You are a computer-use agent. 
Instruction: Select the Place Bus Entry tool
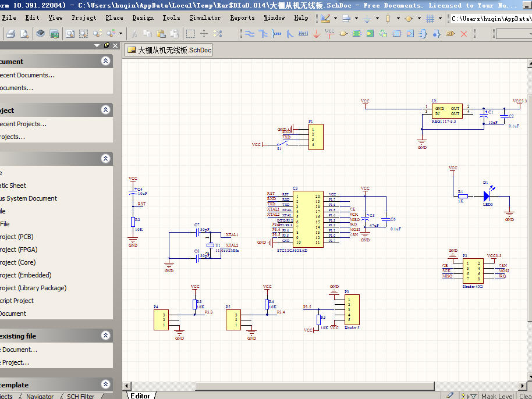290,34
